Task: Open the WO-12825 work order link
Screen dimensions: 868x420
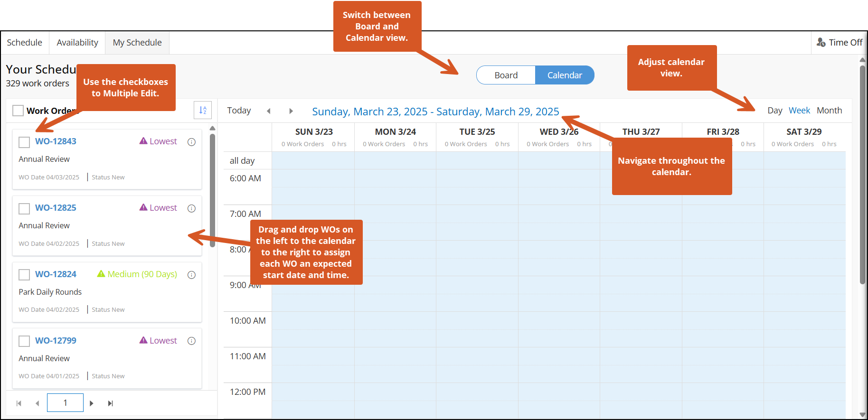Action: point(56,208)
